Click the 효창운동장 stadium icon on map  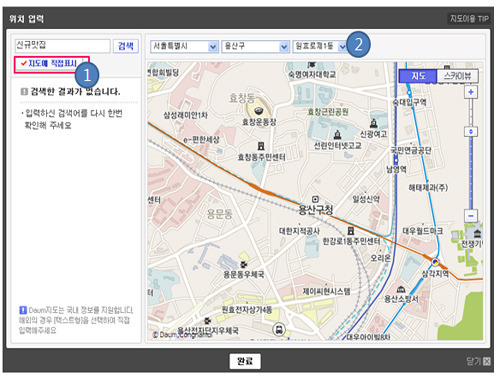click(x=257, y=111)
